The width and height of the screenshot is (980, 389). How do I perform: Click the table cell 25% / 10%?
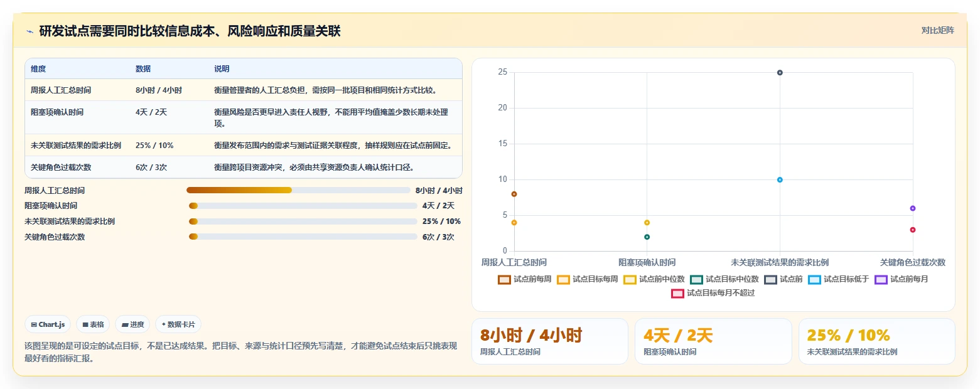click(154, 146)
